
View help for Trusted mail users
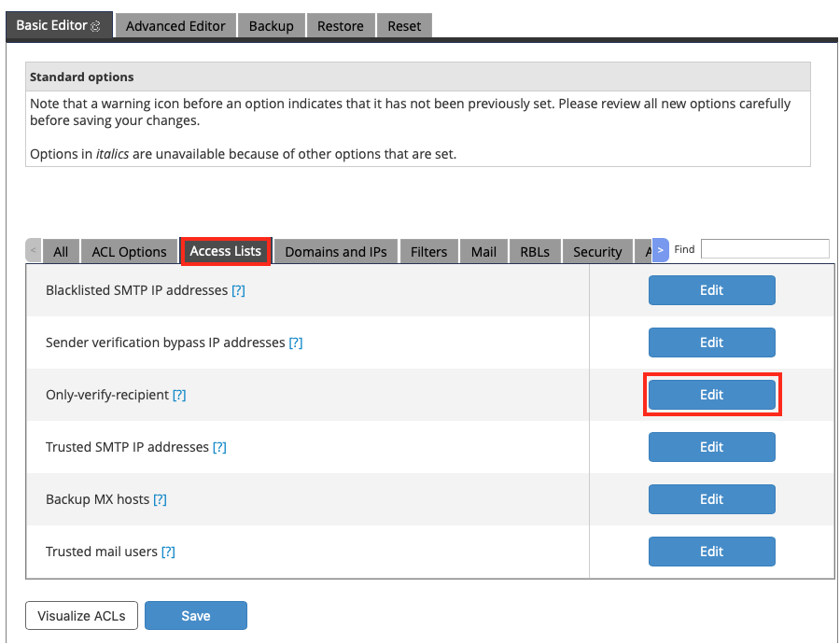coord(168,552)
